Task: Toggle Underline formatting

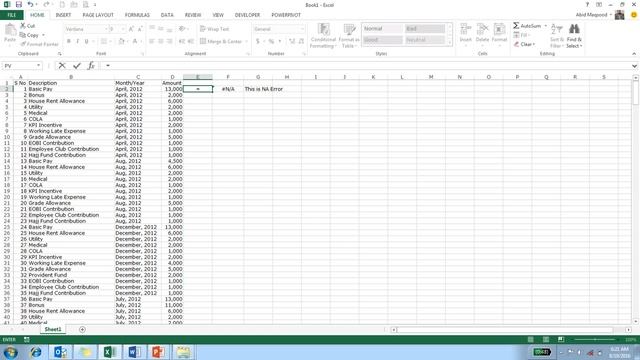Action: [x=87, y=41]
